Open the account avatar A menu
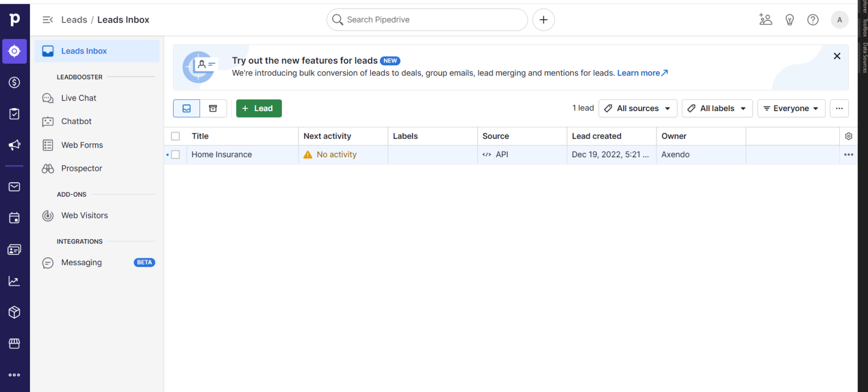868x392 pixels. point(839,20)
